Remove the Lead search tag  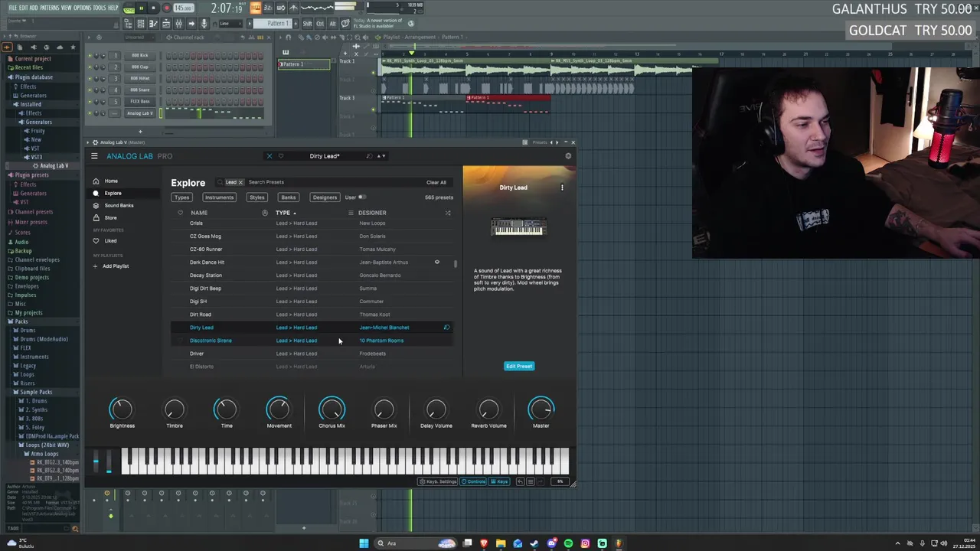pos(240,182)
